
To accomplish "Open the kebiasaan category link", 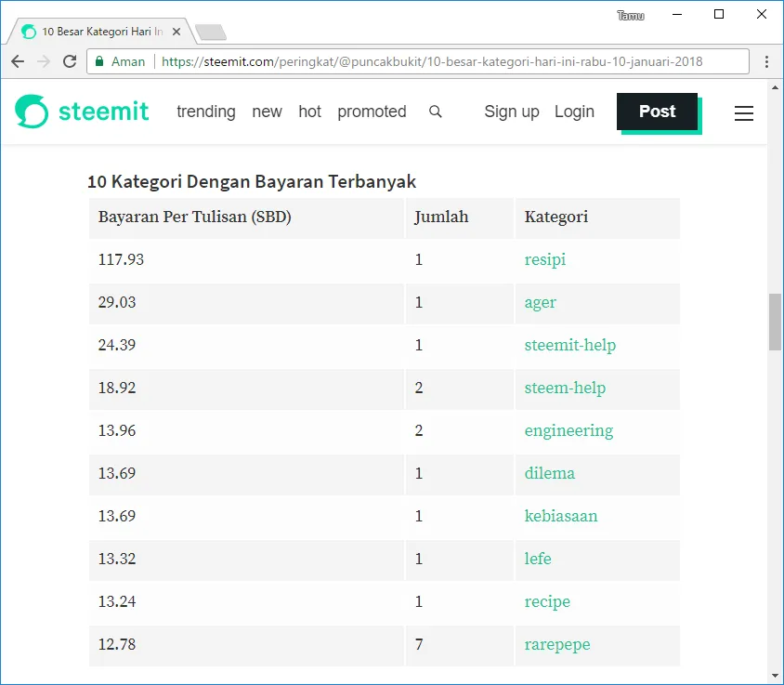I will pos(561,516).
